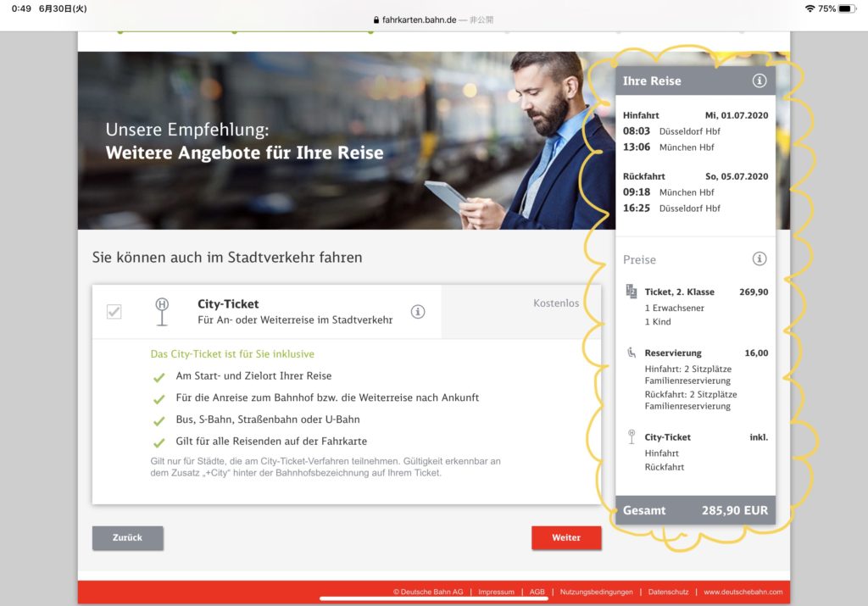
Task: Visit www.deutschebahn.com footer link
Action: coord(743,592)
